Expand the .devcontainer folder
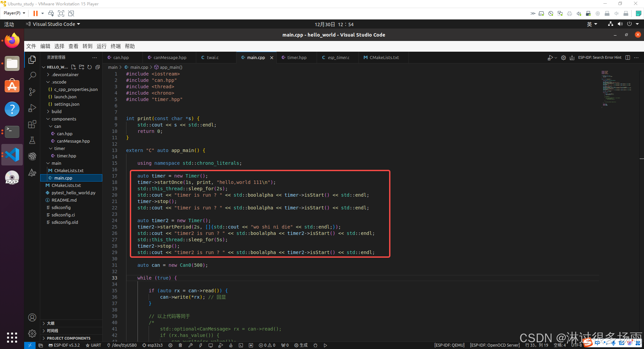Screen dimensions: 644x349 pos(71,74)
